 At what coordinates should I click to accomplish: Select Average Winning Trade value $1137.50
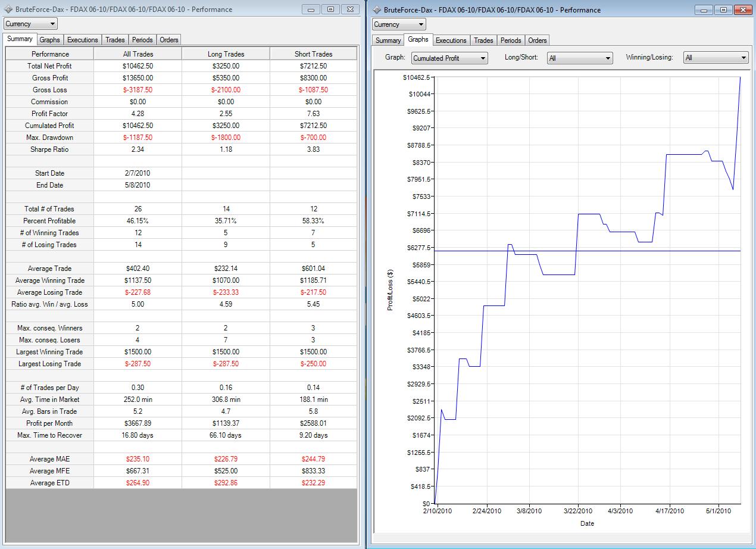(x=138, y=280)
